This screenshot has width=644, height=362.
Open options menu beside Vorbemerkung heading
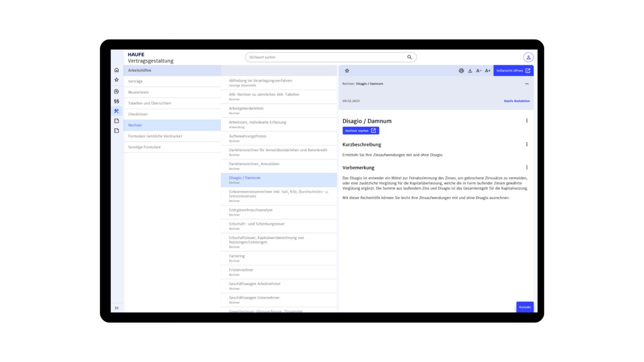point(527,167)
